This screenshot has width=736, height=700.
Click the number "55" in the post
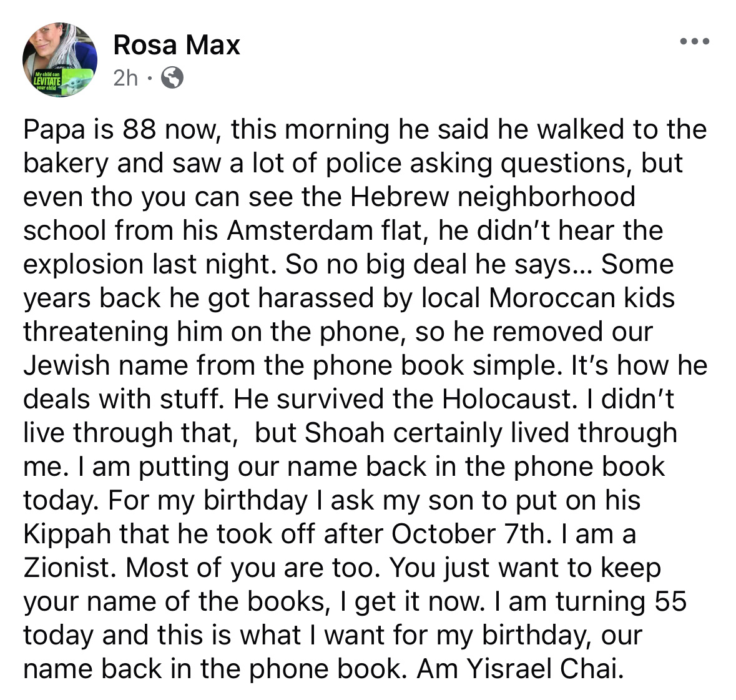(x=670, y=601)
